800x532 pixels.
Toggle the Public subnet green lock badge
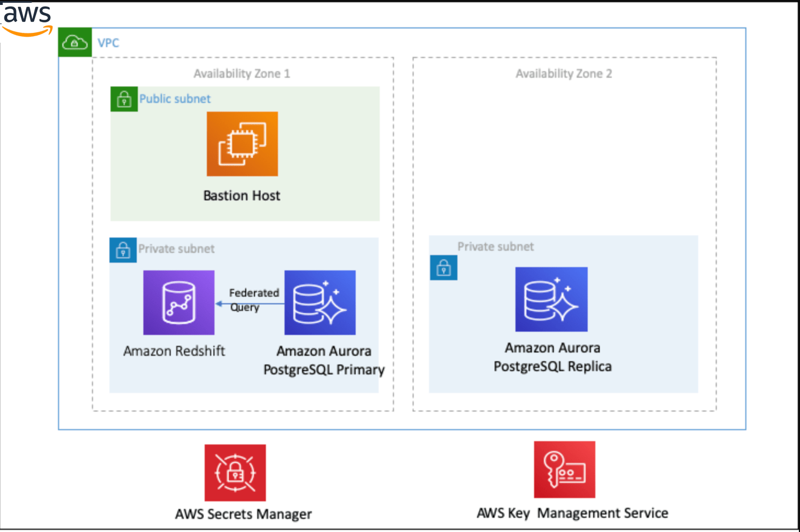[124, 100]
